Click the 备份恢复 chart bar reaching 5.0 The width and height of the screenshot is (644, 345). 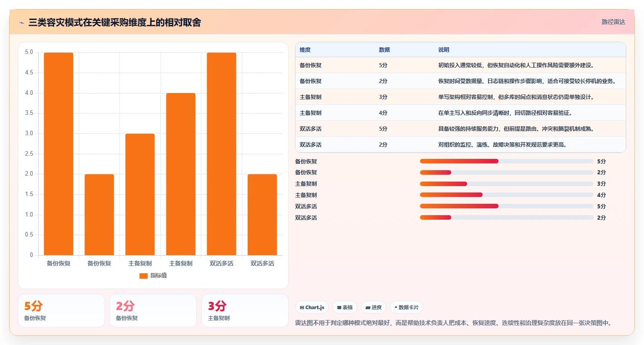(59, 154)
